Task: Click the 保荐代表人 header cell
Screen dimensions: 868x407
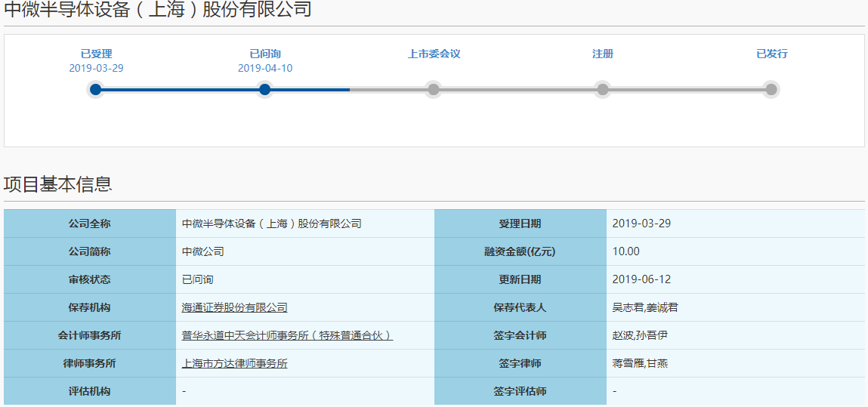Action: coord(520,308)
